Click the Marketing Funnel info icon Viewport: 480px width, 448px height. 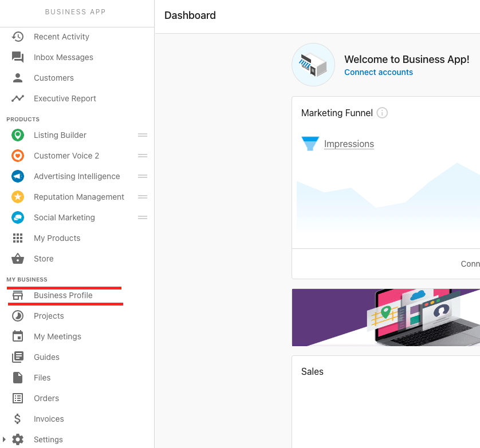[x=382, y=113]
